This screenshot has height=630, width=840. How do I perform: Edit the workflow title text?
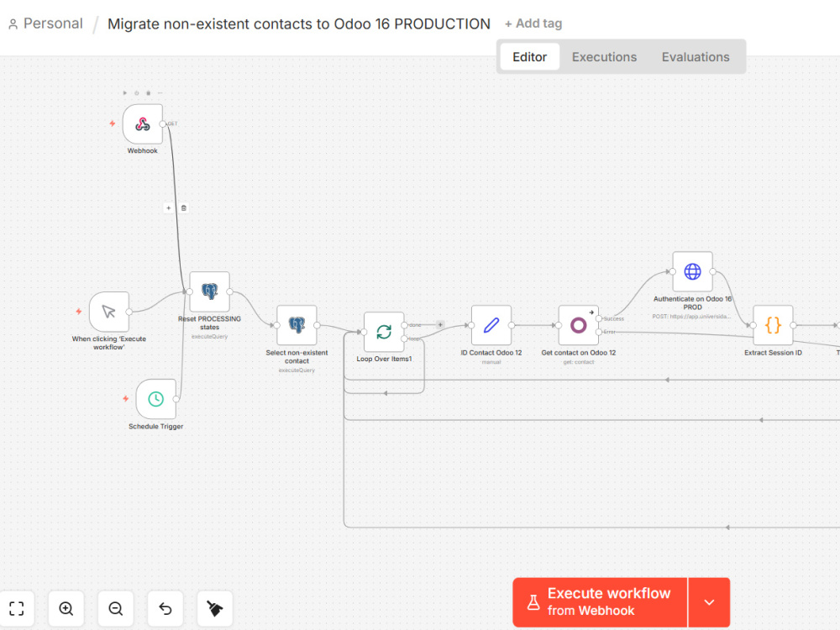(299, 24)
